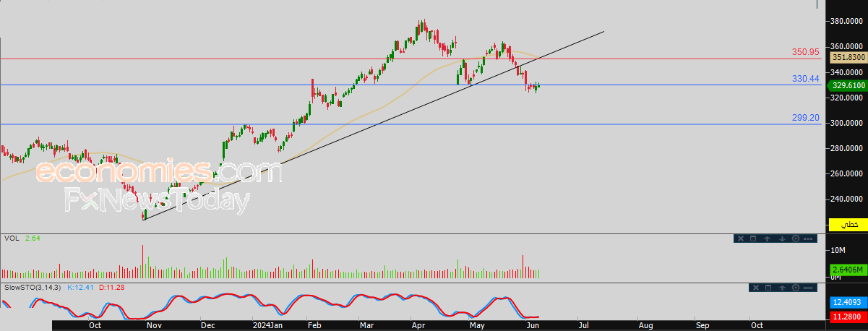The height and width of the screenshot is (331, 868).
Task: Select the 330.44 level label
Action: pos(805,78)
